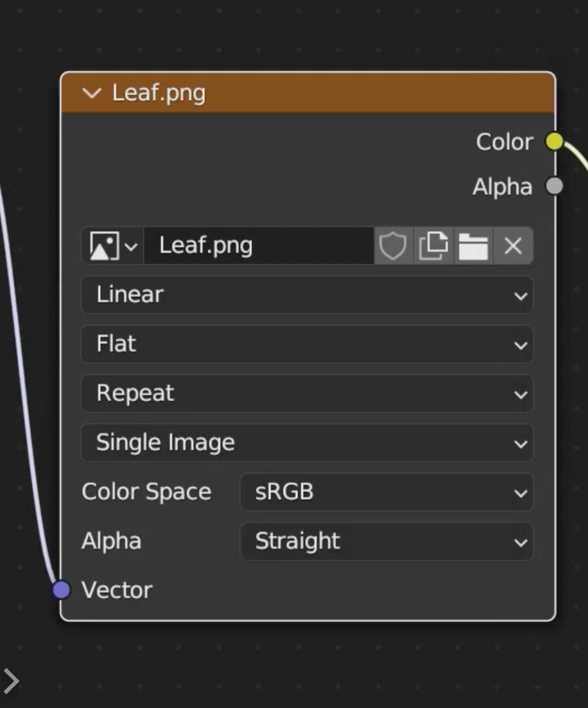
Task: Expand the sidebar arrow at bottom left
Action: pos(11,681)
